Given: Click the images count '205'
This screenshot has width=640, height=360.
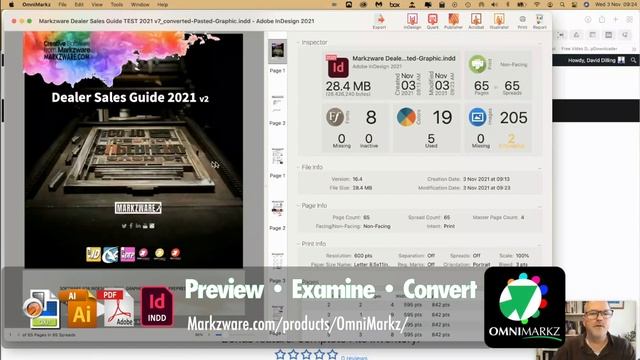Looking at the screenshot, I should click(x=513, y=118).
